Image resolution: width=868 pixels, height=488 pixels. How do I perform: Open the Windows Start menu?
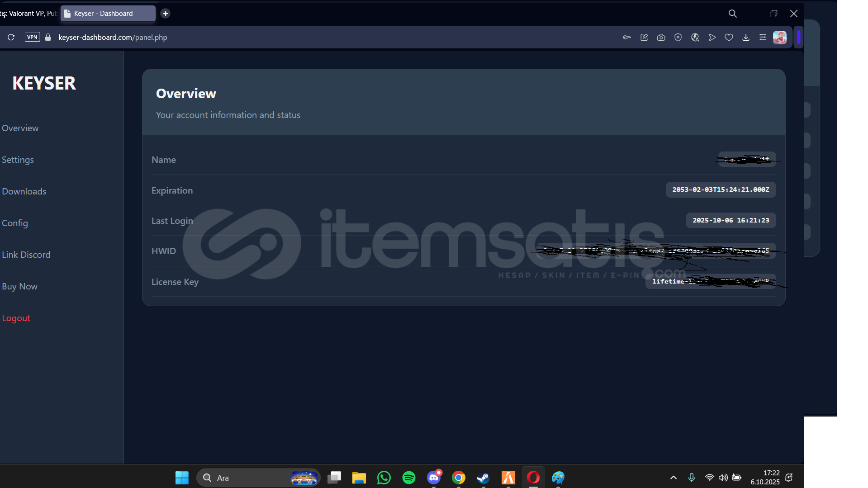182,478
